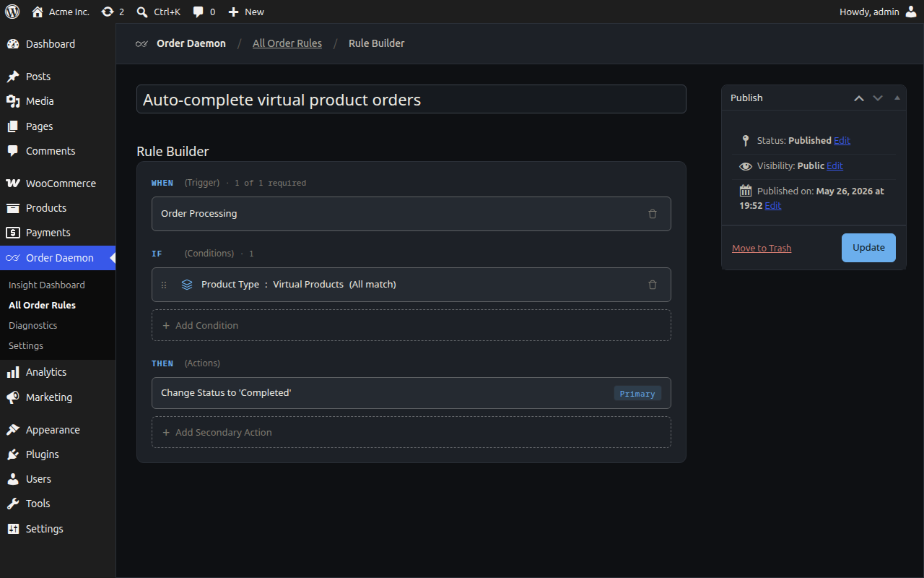Edit the published date link
This screenshot has height=578, width=924.
(x=772, y=206)
